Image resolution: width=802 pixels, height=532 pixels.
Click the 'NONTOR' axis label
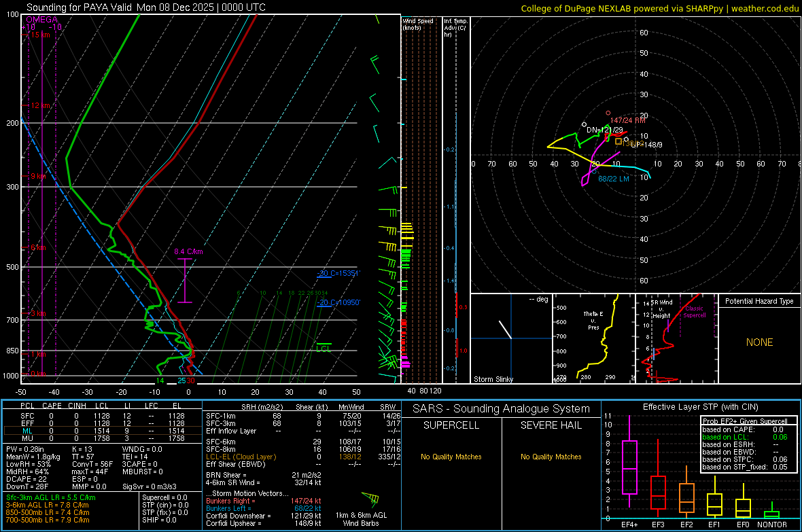772,525
